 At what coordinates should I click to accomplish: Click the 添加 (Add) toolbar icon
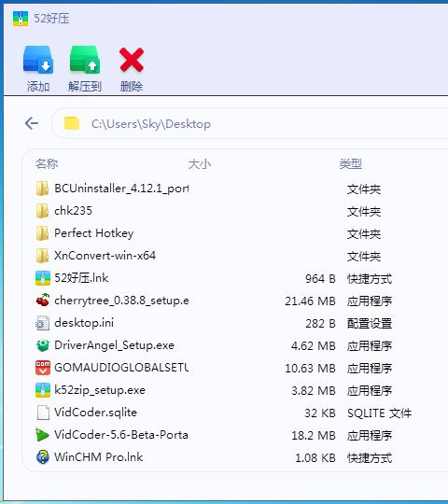(38, 60)
